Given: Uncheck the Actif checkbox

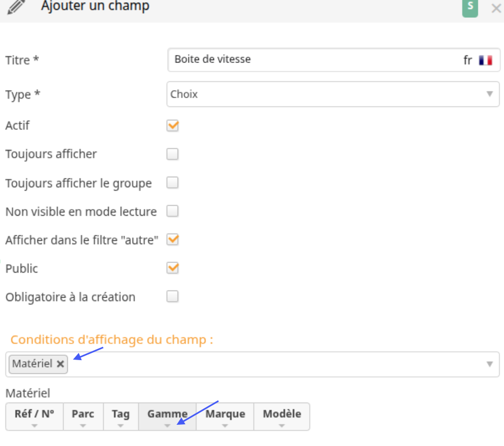Looking at the screenshot, I should [173, 125].
